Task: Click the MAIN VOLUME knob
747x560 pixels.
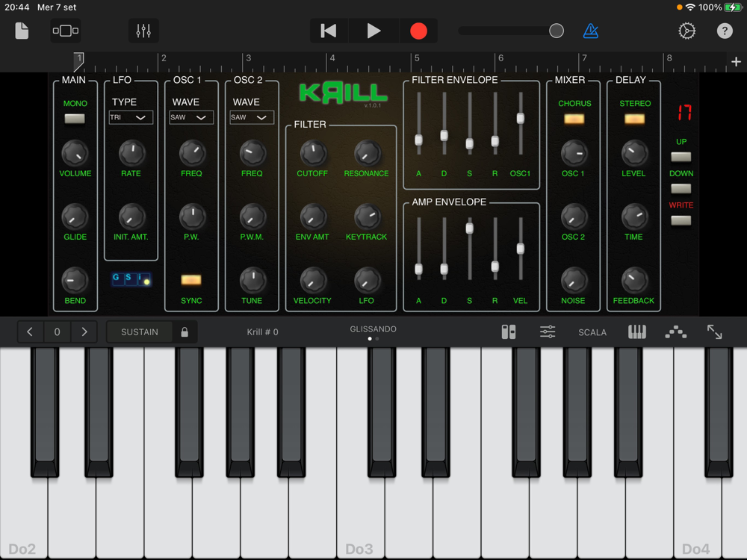Action: 75,153
